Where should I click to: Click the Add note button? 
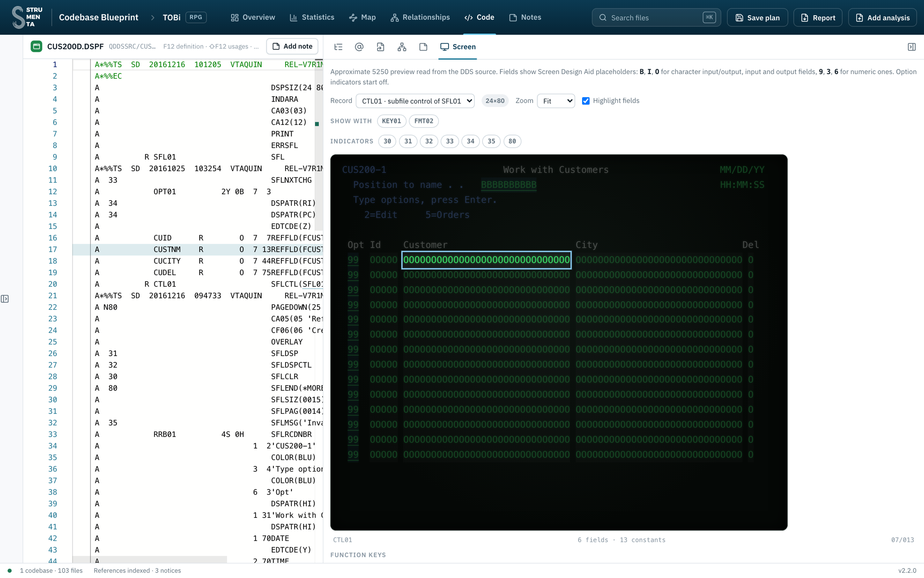(292, 46)
